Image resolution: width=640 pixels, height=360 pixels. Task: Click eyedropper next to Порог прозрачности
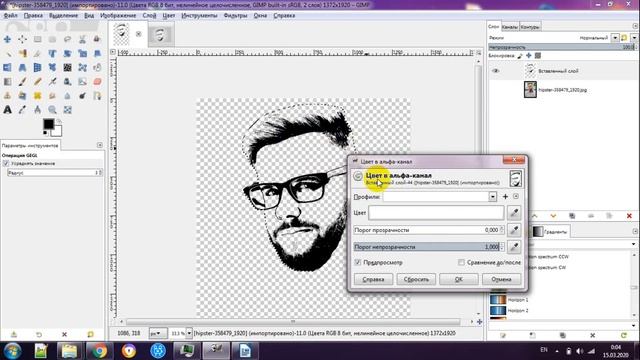(x=514, y=230)
